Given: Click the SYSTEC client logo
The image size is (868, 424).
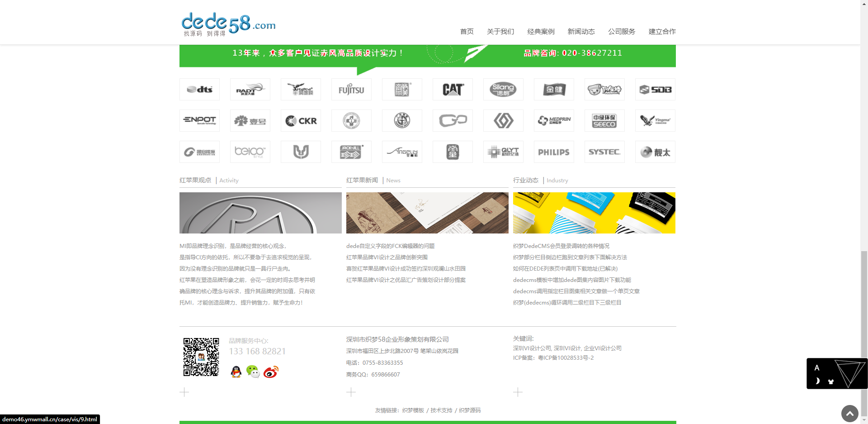Looking at the screenshot, I should point(604,152).
